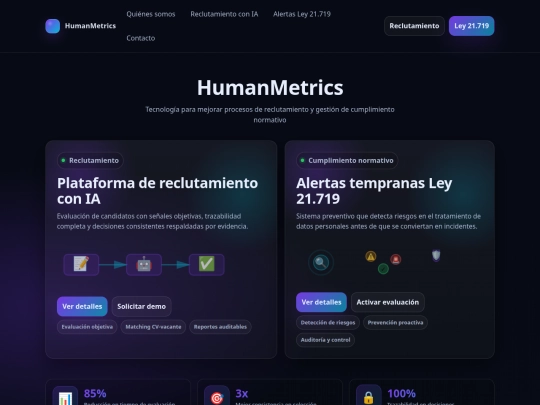The height and width of the screenshot is (405, 540).
Task: Click the green checkmark icon in flow diagram
Action: pos(207,264)
